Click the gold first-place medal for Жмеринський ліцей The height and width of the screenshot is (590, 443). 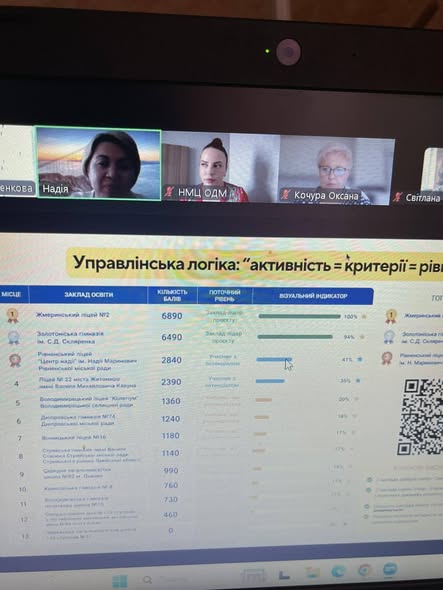tap(13, 315)
